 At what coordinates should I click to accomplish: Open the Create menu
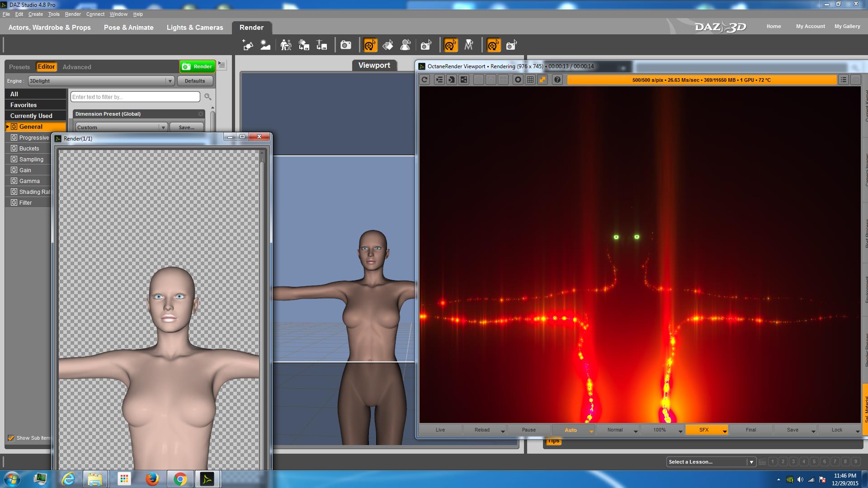coord(35,14)
